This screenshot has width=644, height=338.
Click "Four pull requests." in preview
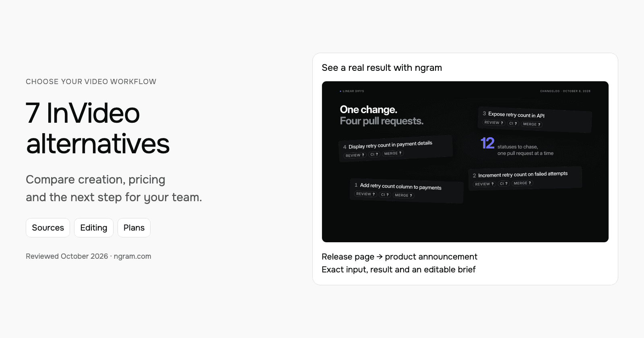click(382, 121)
